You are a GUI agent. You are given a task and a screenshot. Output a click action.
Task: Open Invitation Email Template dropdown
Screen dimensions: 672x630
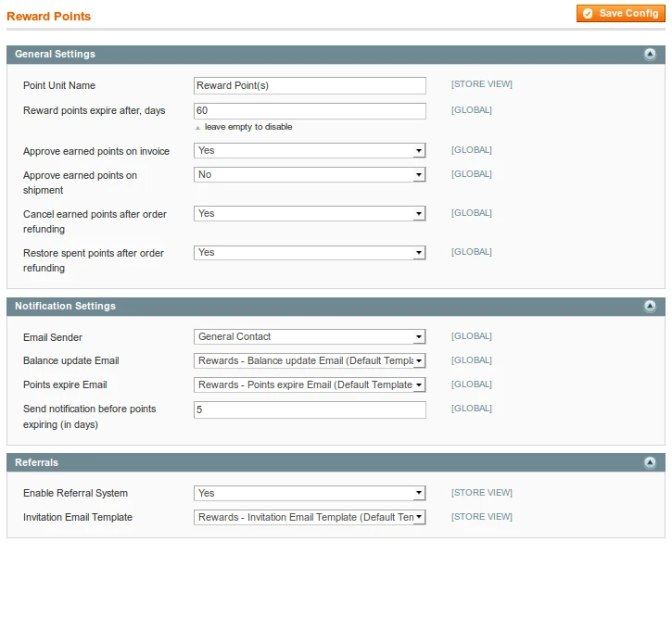[310, 517]
